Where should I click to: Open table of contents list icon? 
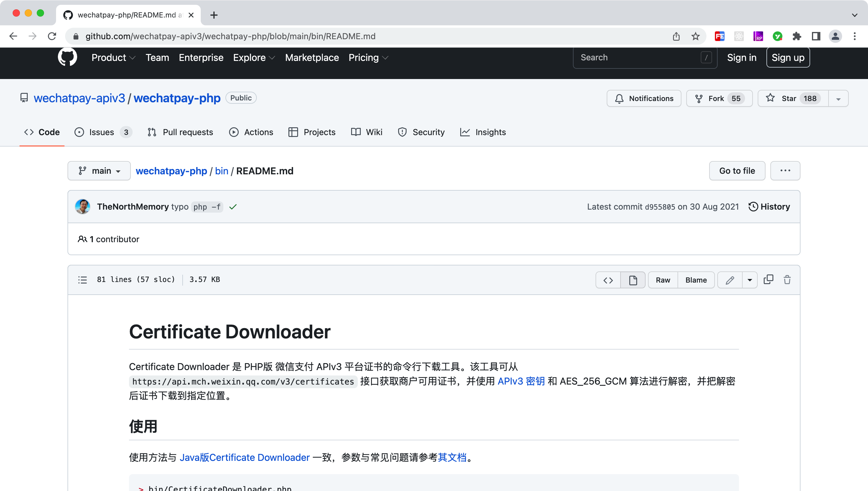point(83,280)
